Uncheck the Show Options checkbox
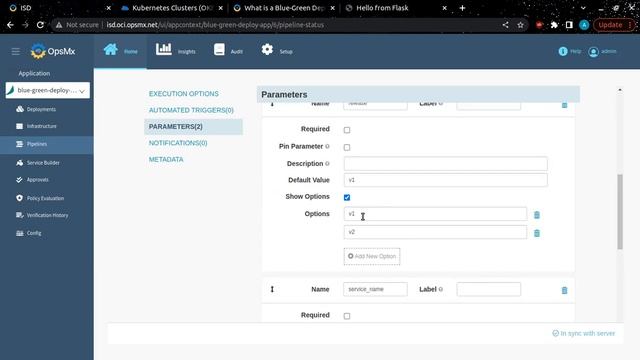The width and height of the screenshot is (640, 360). tap(347, 198)
